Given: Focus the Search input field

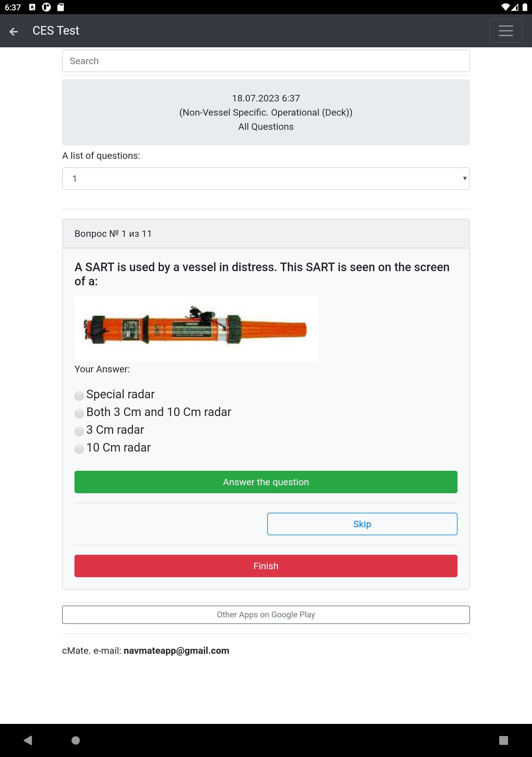Looking at the screenshot, I should [266, 61].
